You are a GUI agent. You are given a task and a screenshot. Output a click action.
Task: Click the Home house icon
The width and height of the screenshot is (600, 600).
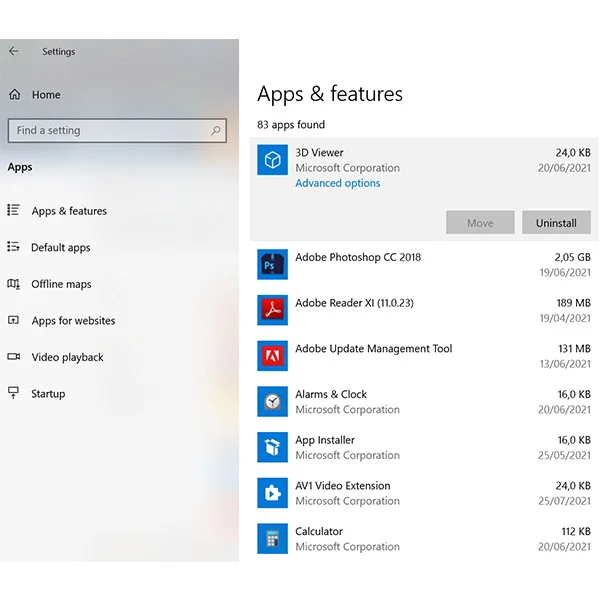[x=15, y=94]
